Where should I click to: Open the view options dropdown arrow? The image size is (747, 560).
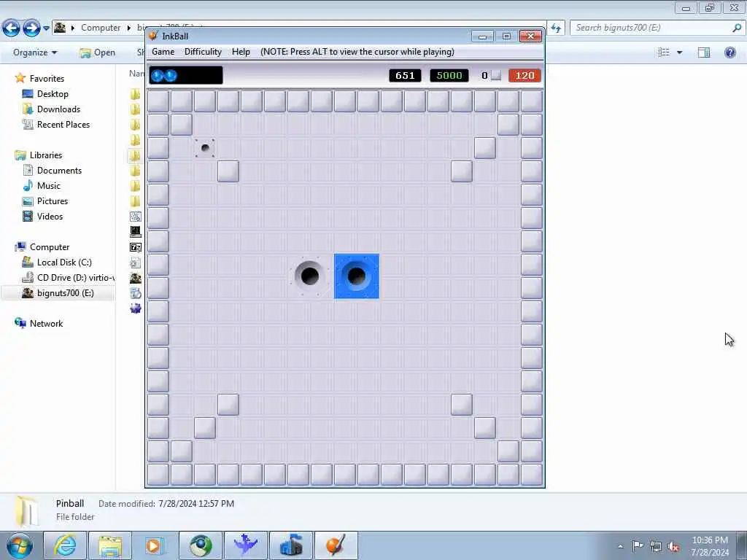click(680, 52)
